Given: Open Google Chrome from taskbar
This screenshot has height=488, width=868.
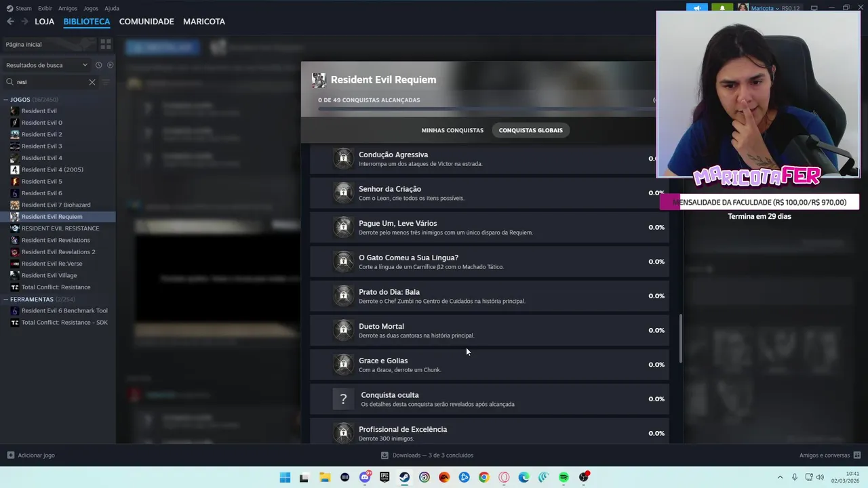Looking at the screenshot, I should [x=484, y=477].
